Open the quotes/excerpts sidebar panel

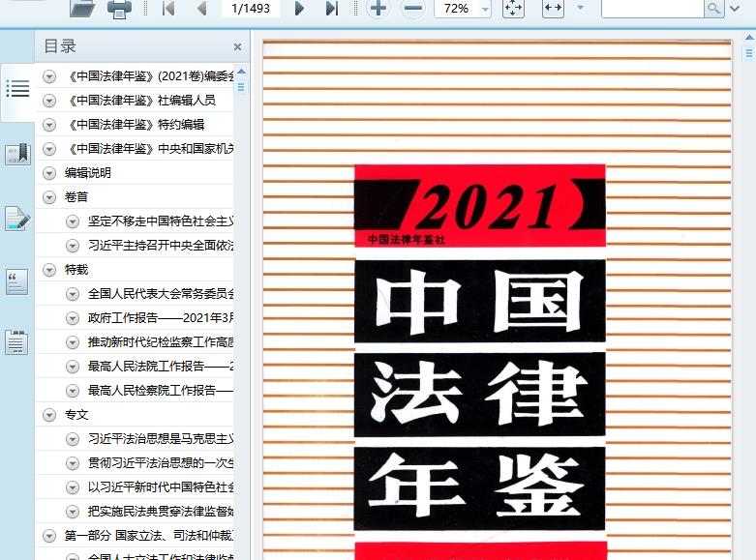(16, 281)
